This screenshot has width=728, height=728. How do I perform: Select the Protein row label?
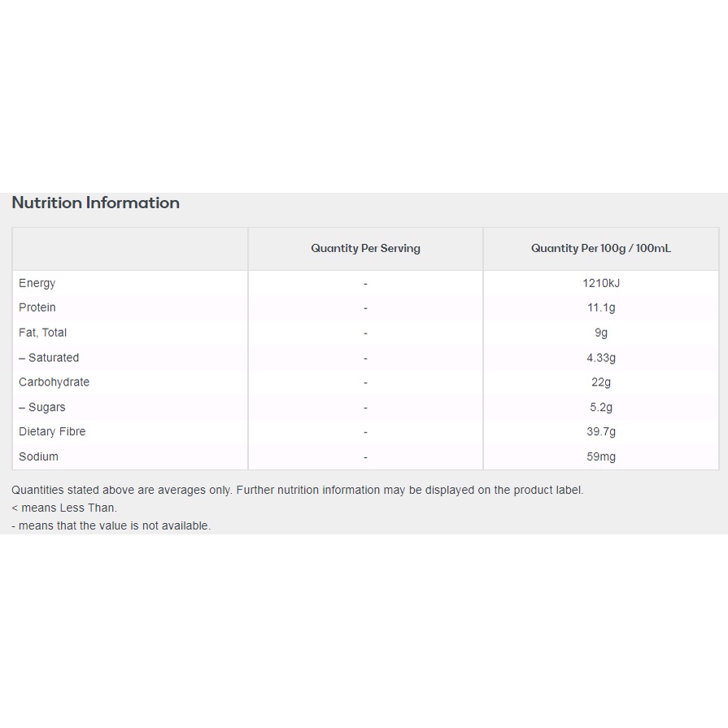tap(37, 307)
